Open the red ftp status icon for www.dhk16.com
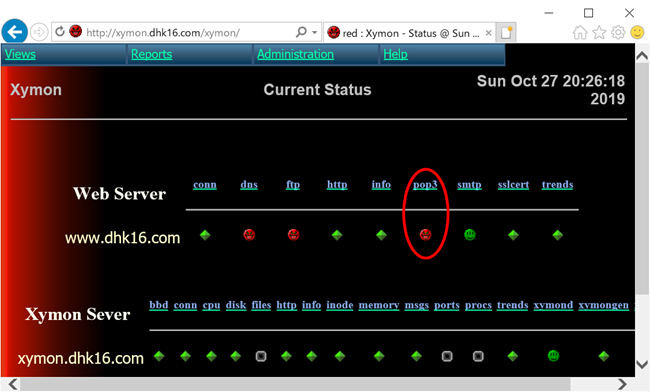Viewport: 650px width, 392px height. coord(293,235)
